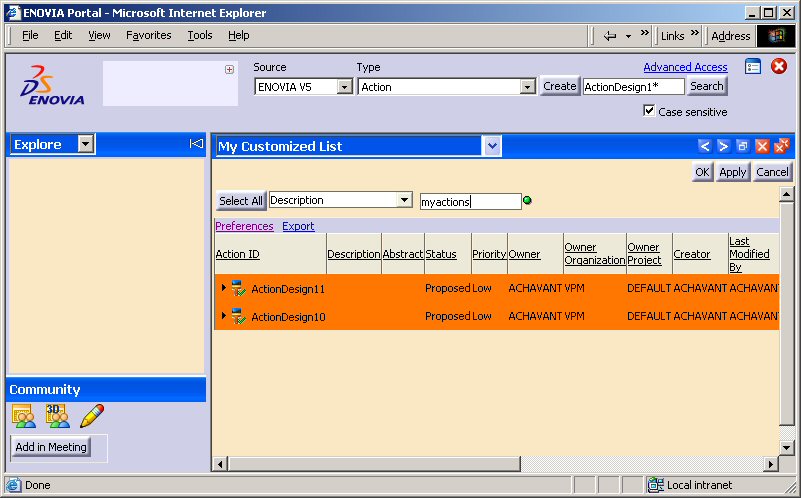The image size is (801, 498).
Task: Select the ActionDesign11 row text
Action: (x=288, y=289)
